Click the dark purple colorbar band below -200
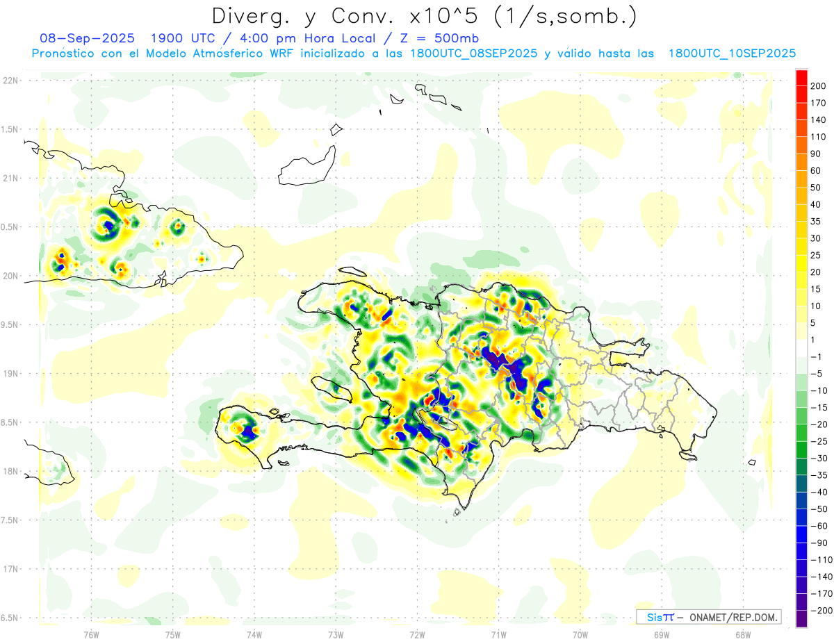 (802, 619)
